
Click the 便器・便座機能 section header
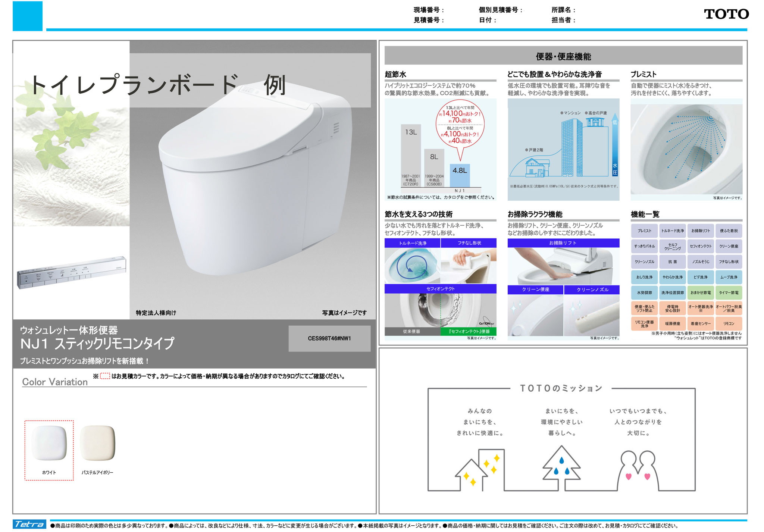point(563,56)
